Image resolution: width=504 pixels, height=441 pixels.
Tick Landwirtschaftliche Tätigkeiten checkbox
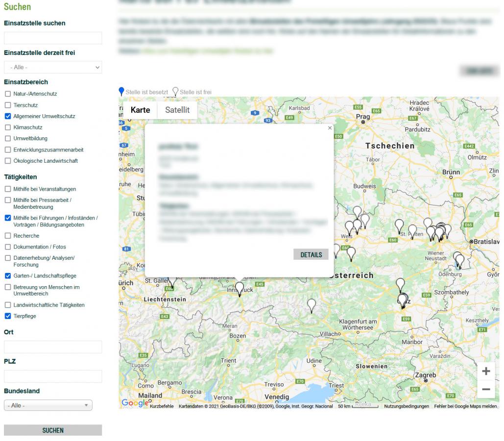[8, 305]
